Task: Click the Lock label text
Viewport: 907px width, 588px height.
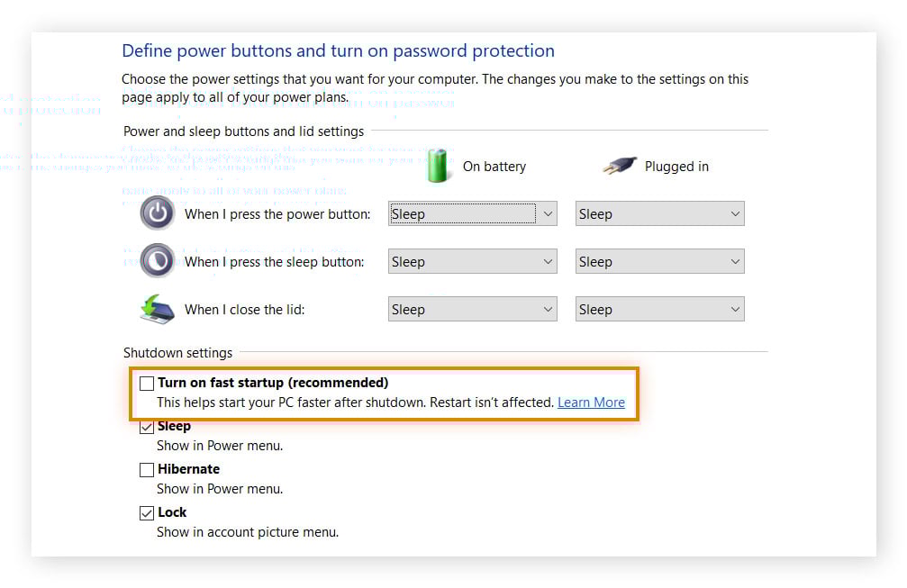Action: 172,512
